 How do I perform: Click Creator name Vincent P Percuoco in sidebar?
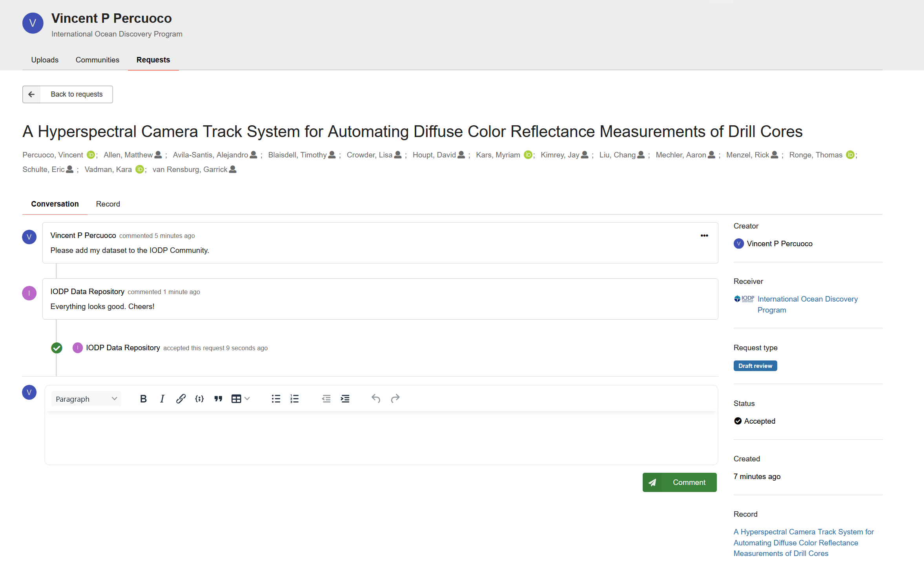780,243
